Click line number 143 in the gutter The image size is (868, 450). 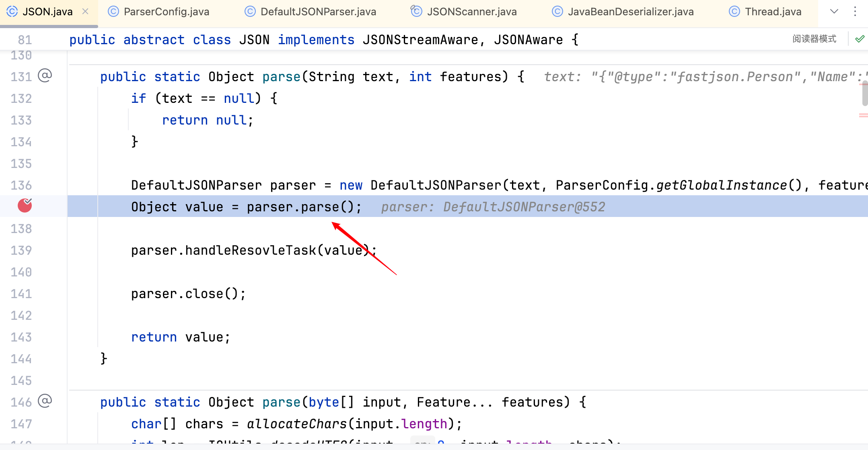(x=21, y=337)
